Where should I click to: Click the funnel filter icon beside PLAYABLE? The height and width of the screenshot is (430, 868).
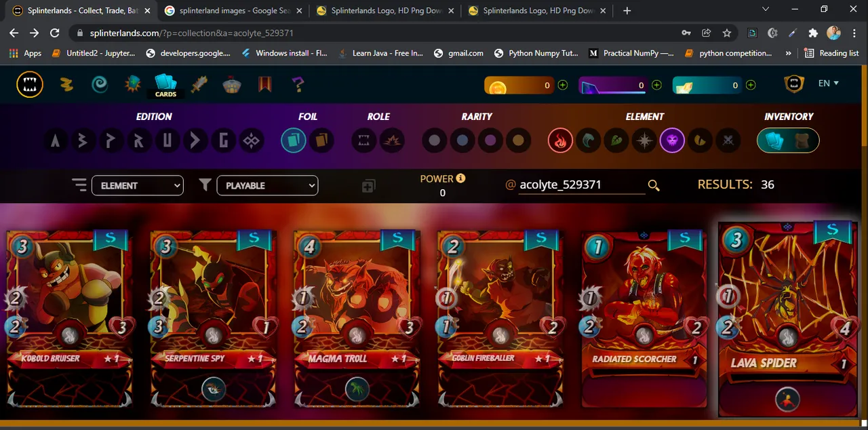pyautogui.click(x=205, y=184)
